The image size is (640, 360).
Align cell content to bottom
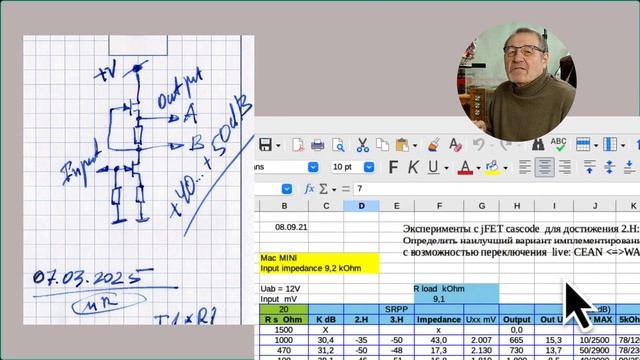629,167
